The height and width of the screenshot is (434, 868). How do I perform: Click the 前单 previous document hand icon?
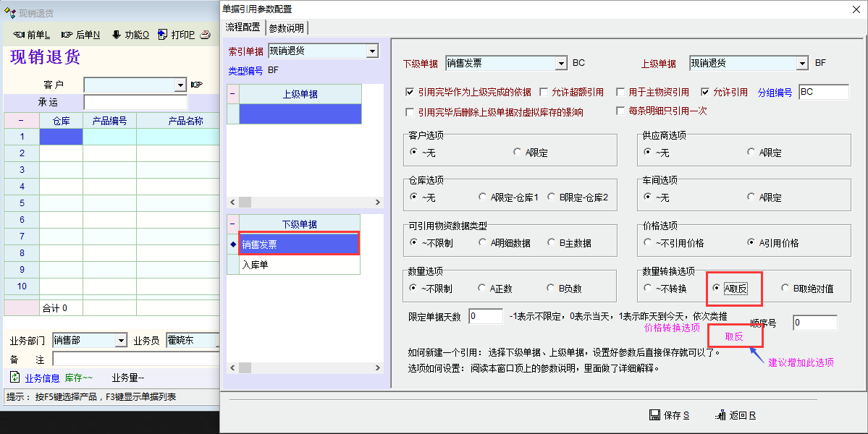point(19,35)
